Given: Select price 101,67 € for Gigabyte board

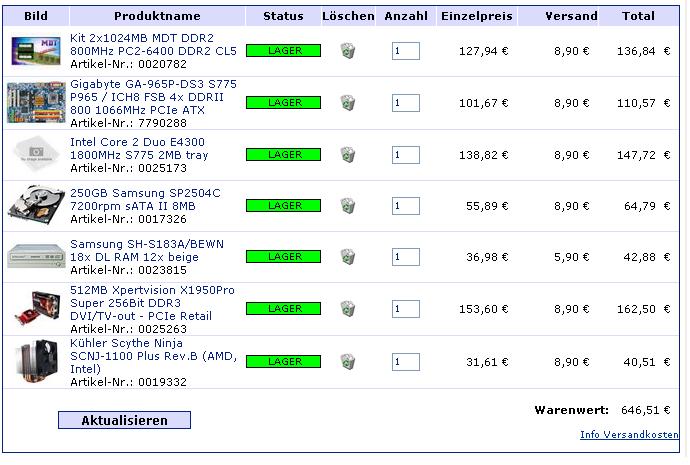Looking at the screenshot, I should [x=484, y=103].
